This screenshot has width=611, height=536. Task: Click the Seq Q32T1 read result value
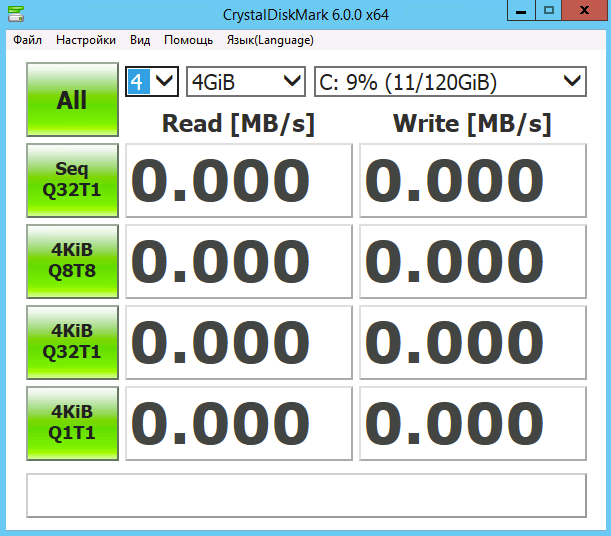238,180
